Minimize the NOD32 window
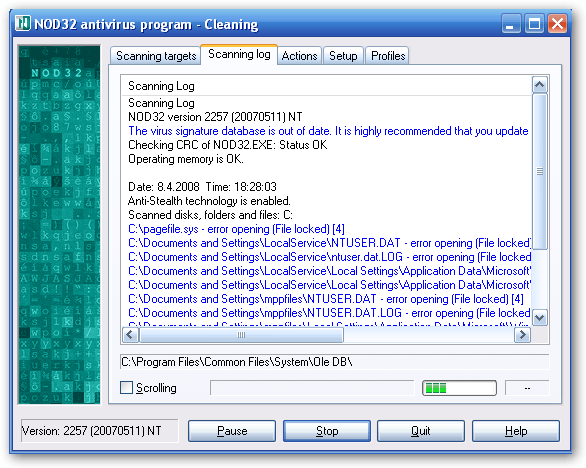 (511, 24)
